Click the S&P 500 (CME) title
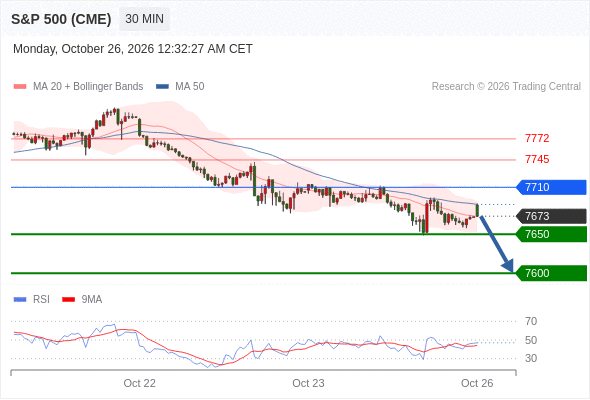This screenshot has height=400, width=590. coord(61,19)
